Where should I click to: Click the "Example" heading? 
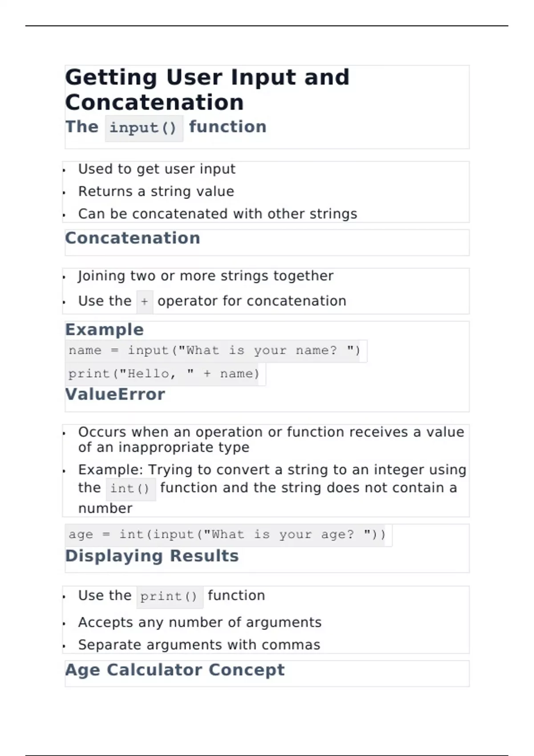105,330
